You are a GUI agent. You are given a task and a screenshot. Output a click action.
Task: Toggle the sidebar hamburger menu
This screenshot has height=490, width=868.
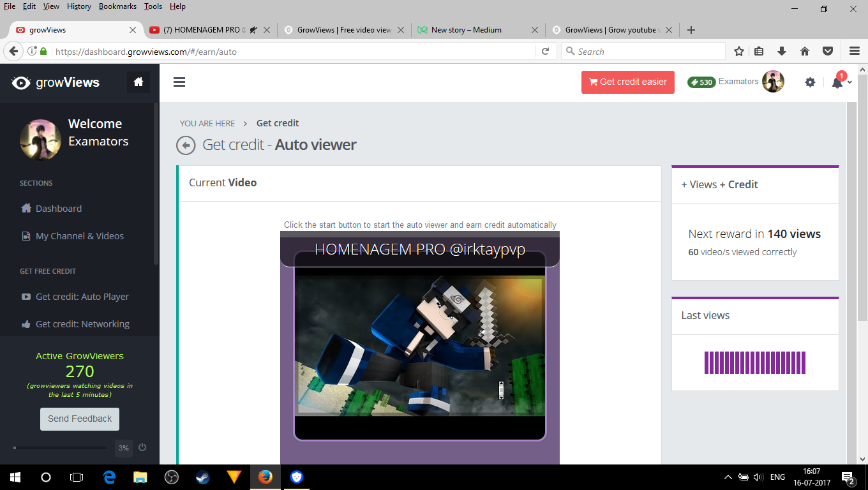pos(179,82)
